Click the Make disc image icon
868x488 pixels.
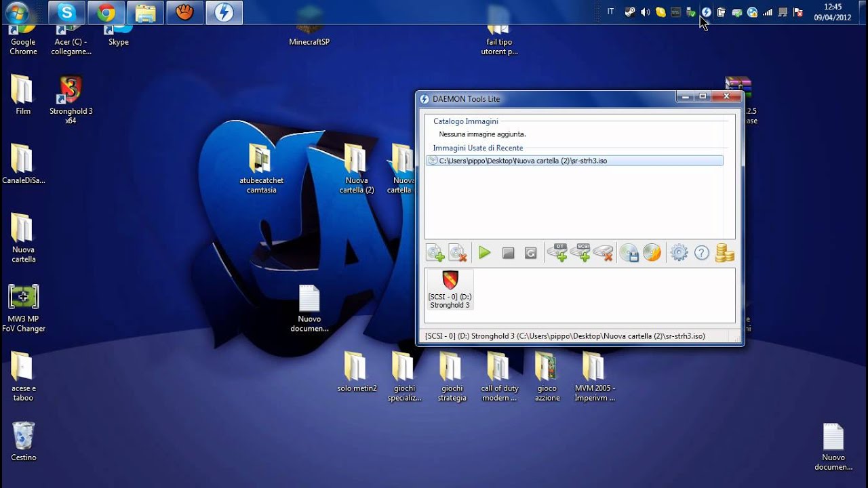click(629, 253)
